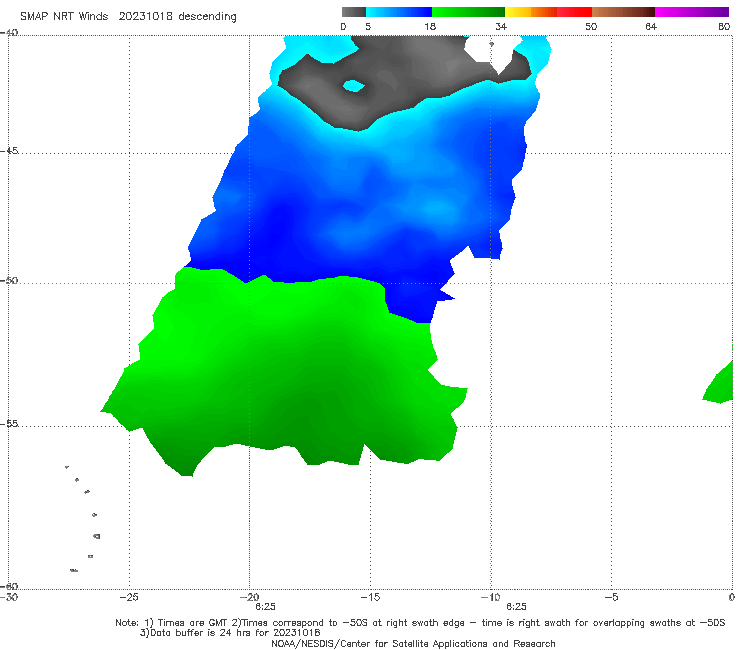Click the "80" label under the color bar
The width and height of the screenshot is (740, 650).
click(x=724, y=26)
